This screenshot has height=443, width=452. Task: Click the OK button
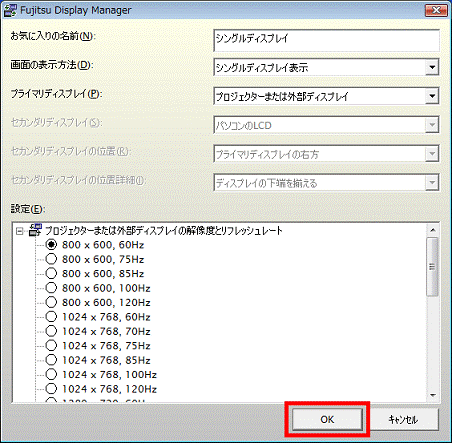(x=327, y=419)
